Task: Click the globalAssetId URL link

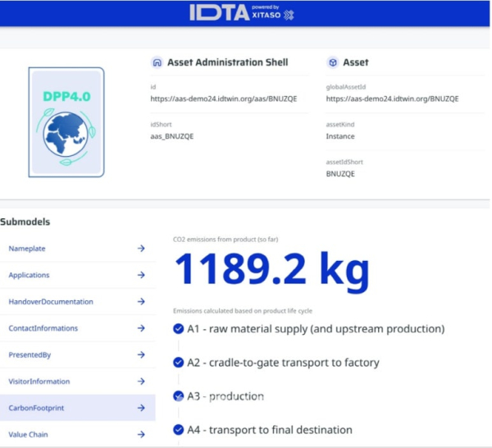Action: (x=392, y=98)
